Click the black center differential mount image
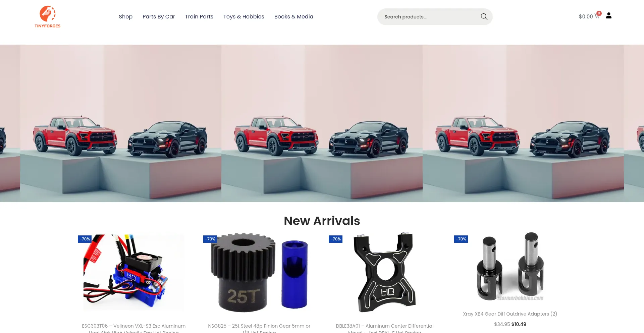 tap(385, 272)
